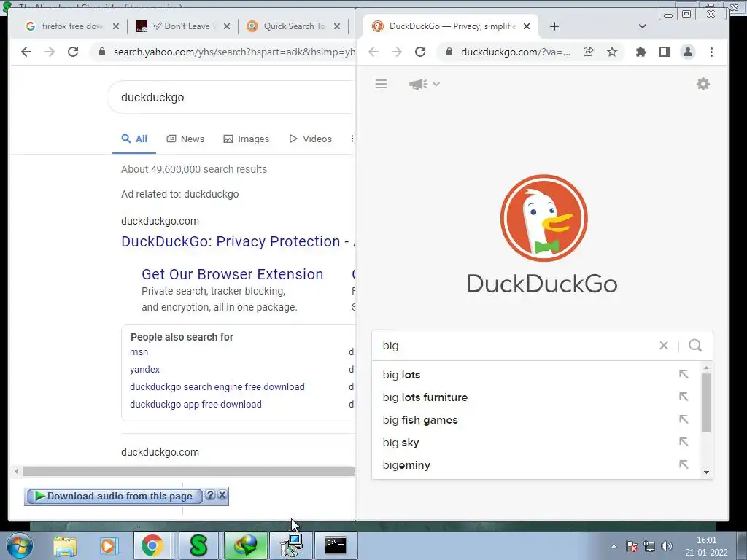Select the DuckDuckGo browser tab
747x560 pixels.
click(x=450, y=26)
